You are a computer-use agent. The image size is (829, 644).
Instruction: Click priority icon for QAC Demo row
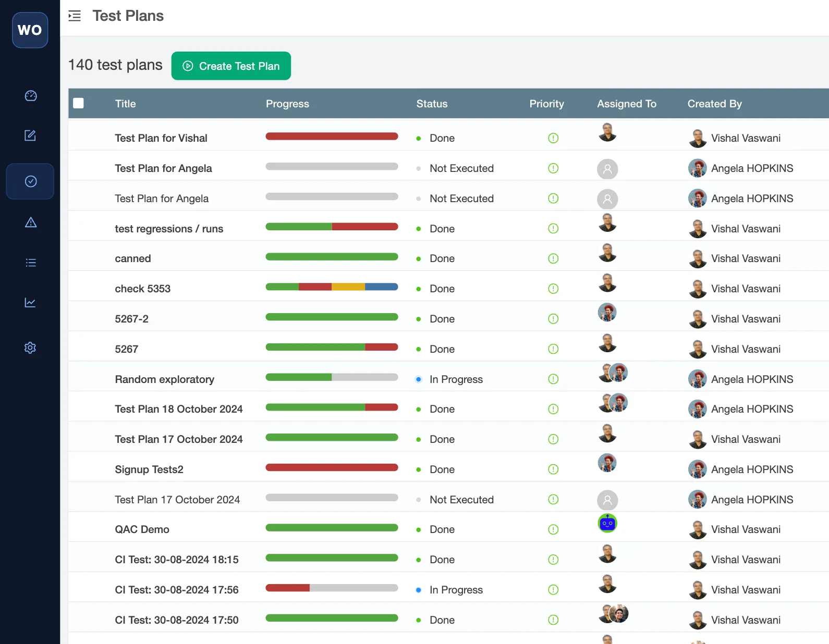point(553,529)
